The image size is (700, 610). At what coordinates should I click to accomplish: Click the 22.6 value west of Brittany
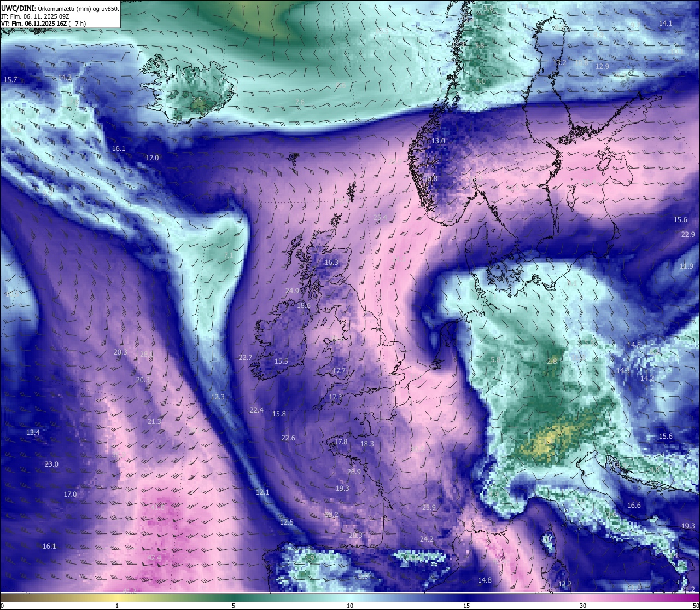[x=288, y=438]
